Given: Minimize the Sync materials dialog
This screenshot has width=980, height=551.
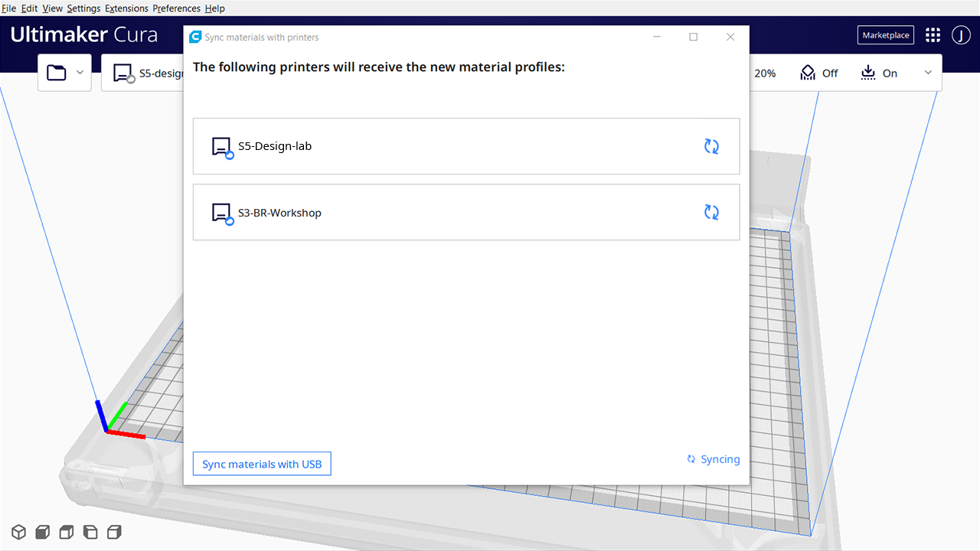Looking at the screenshot, I should click(x=657, y=37).
